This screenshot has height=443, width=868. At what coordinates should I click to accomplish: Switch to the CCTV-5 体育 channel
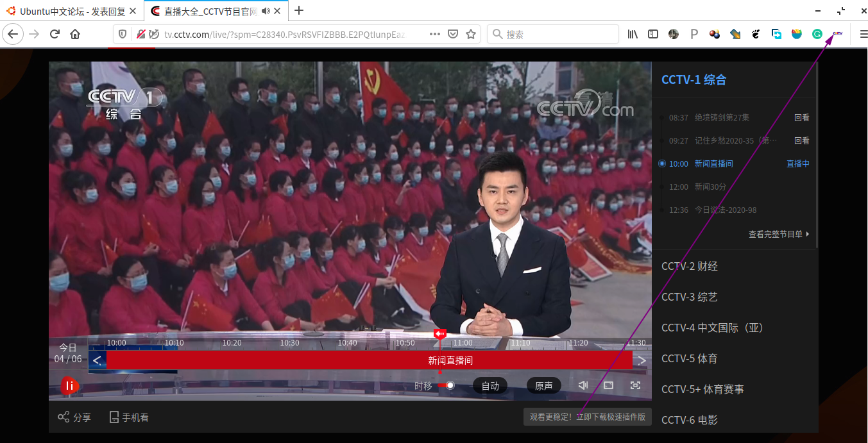coord(690,358)
